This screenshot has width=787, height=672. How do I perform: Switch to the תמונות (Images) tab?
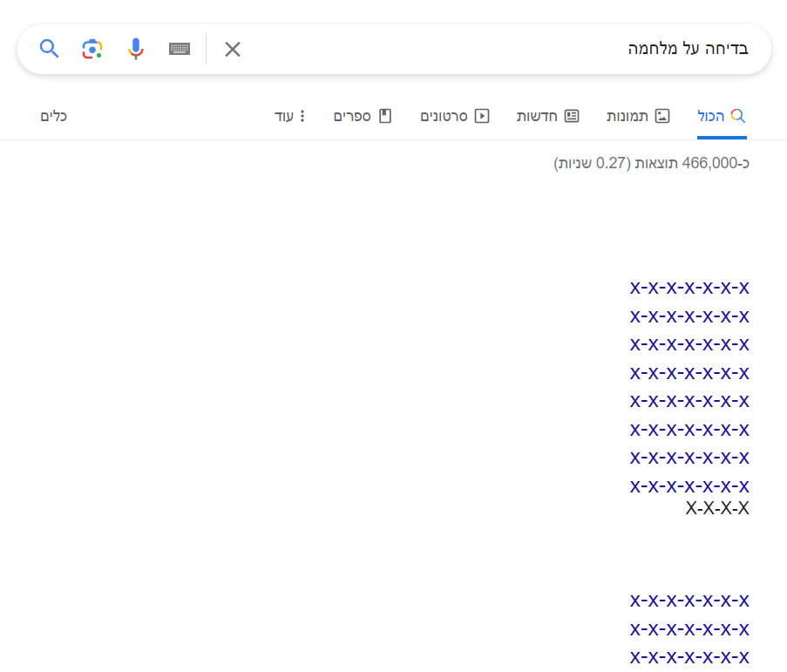(638, 115)
